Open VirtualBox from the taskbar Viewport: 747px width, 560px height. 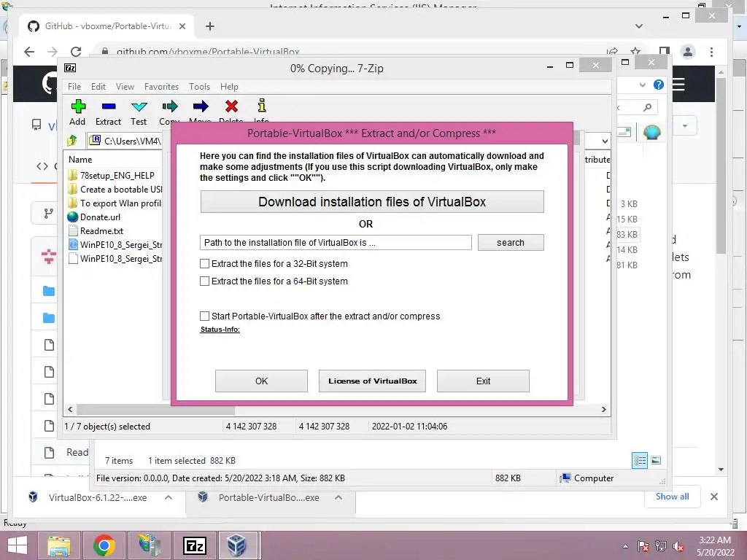pos(236,545)
